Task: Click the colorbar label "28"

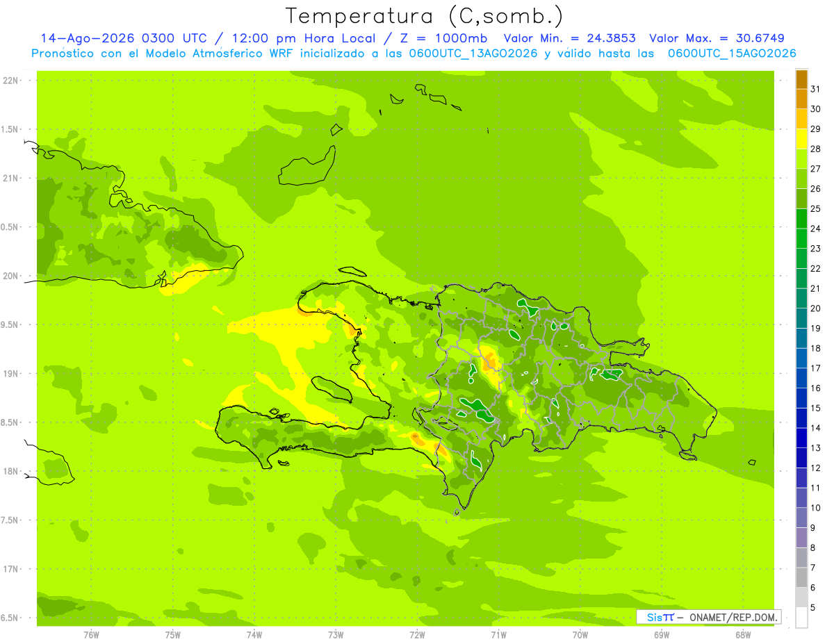Action: pyautogui.click(x=816, y=149)
